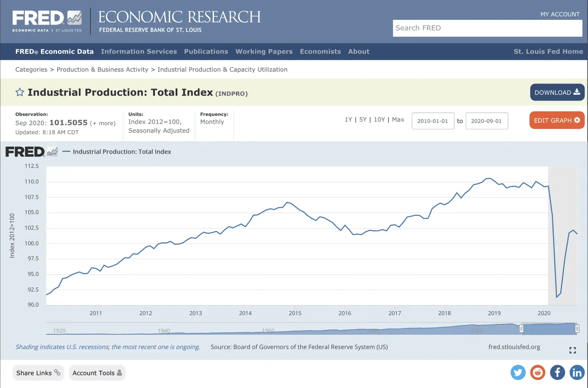Click the left handle of range slider
Image resolution: width=588 pixels, height=388 pixels.
[521, 329]
